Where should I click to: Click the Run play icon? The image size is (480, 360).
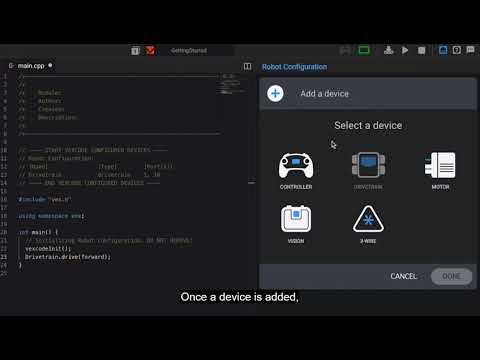point(405,50)
